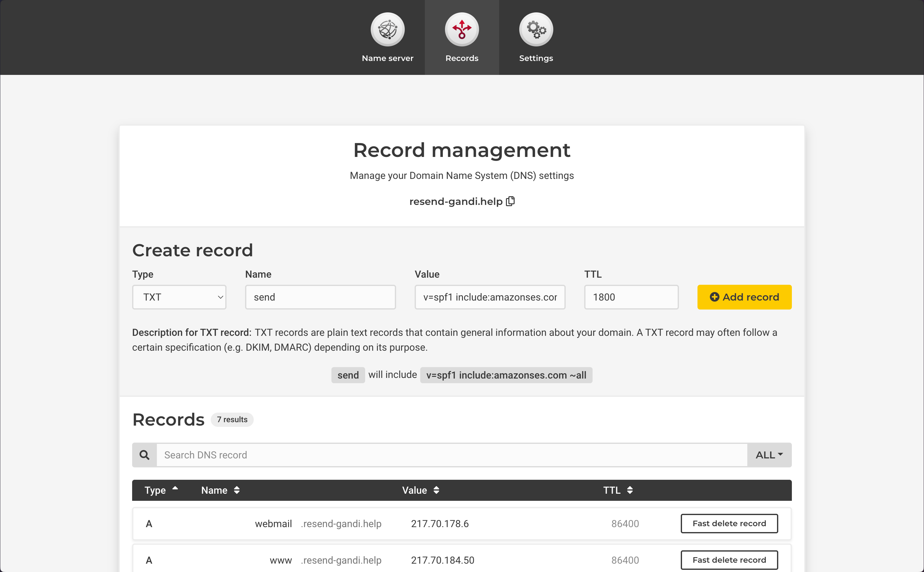This screenshot has height=572, width=924.
Task: Fast delete the www record
Action: [729, 560]
